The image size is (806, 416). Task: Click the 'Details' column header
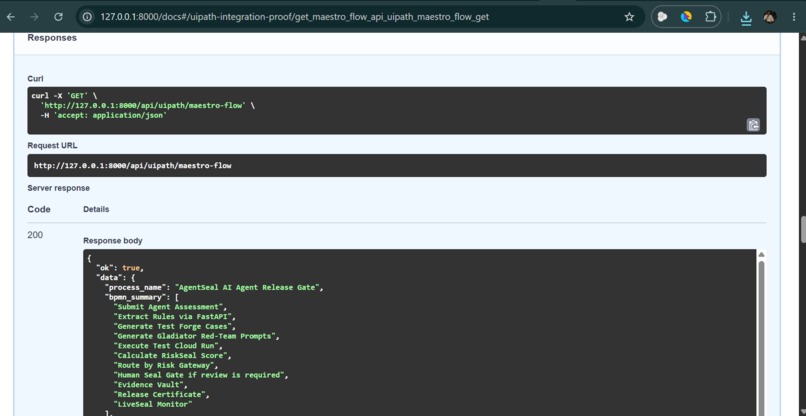click(96, 209)
